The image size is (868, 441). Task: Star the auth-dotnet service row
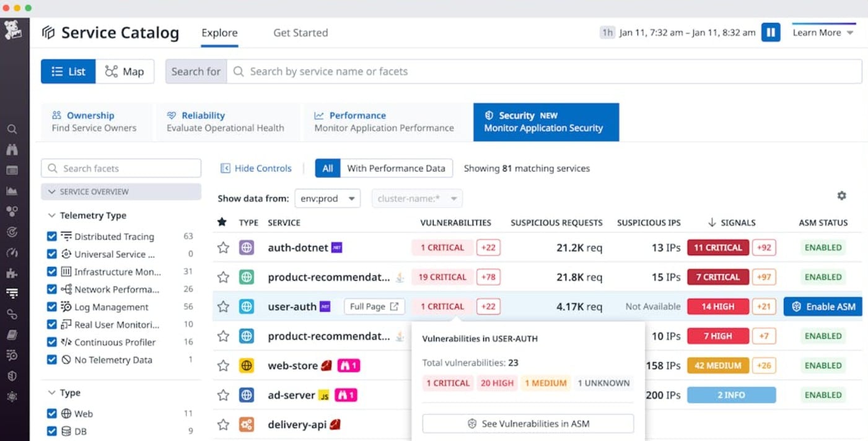(x=223, y=247)
